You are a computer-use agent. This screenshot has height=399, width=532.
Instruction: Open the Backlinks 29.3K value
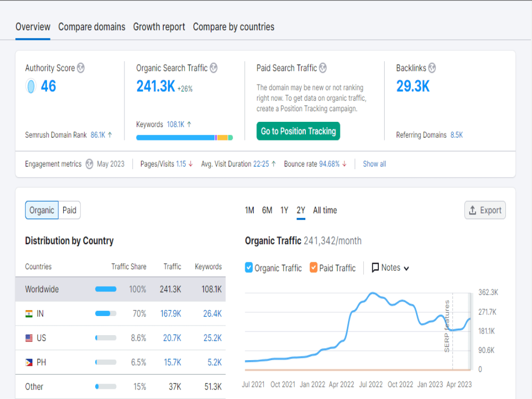point(413,86)
